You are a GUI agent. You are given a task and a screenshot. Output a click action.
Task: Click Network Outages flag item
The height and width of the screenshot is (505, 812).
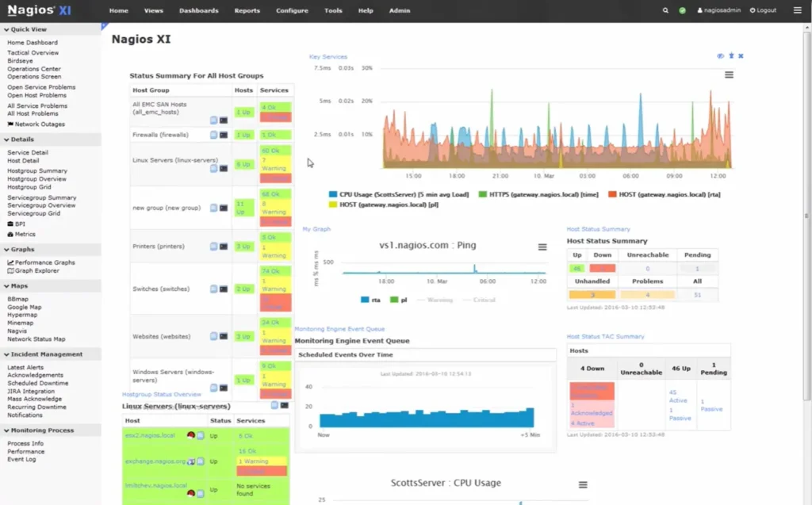click(36, 124)
